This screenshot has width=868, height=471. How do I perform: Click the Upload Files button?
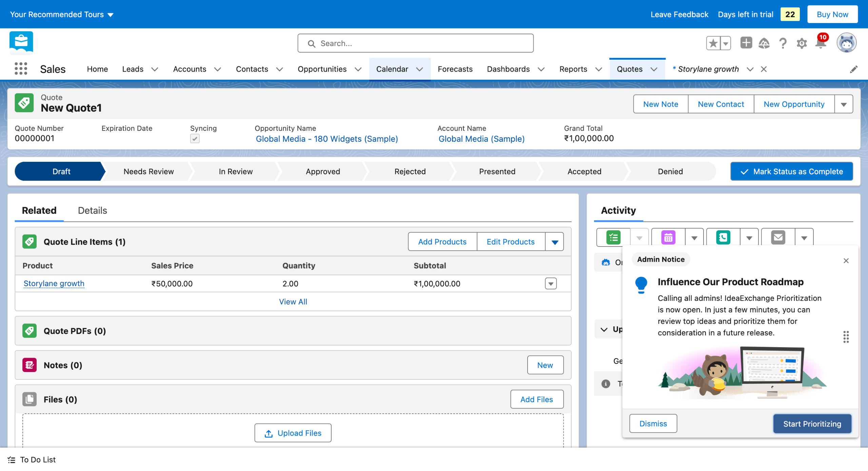click(293, 433)
